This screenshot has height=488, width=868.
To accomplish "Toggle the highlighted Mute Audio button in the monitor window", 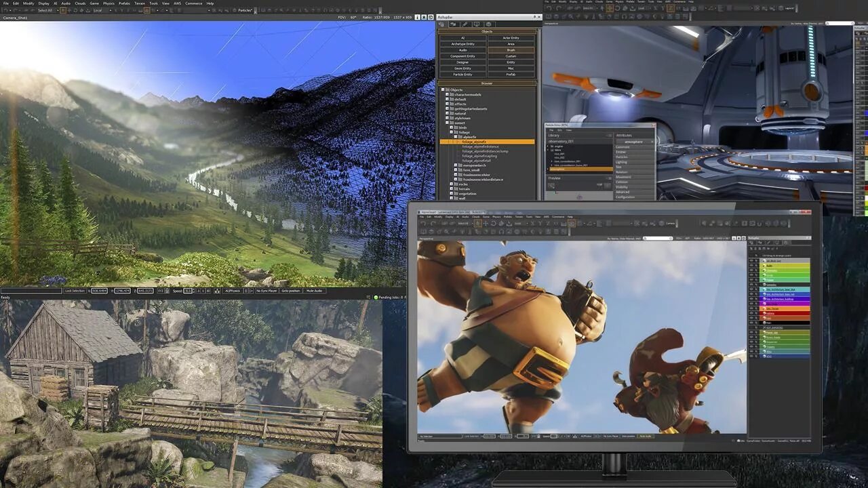I will (646, 436).
